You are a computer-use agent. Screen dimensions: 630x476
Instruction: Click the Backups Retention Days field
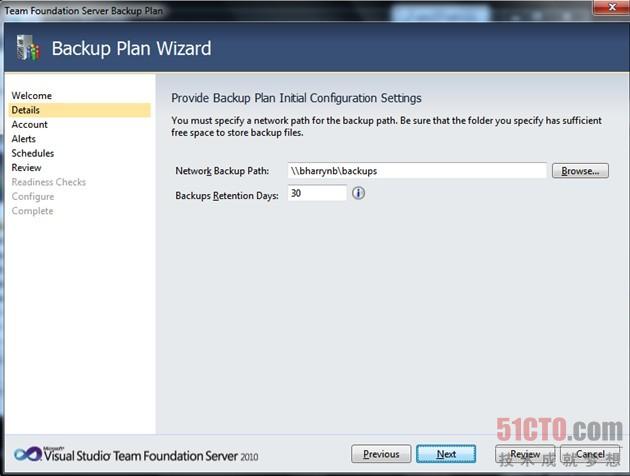[x=317, y=193]
